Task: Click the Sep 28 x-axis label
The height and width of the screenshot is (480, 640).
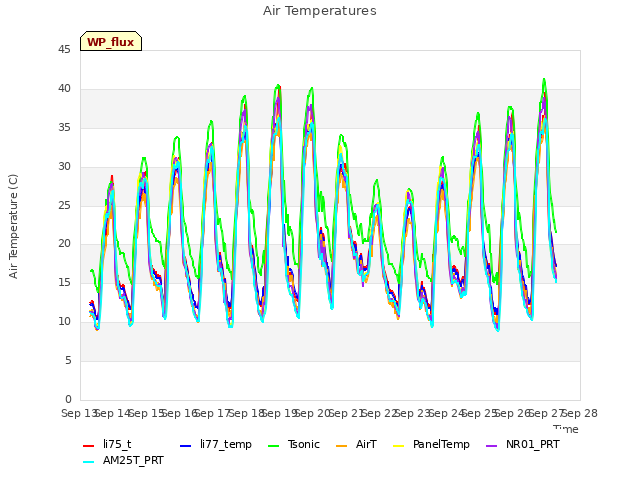Action: (580, 413)
